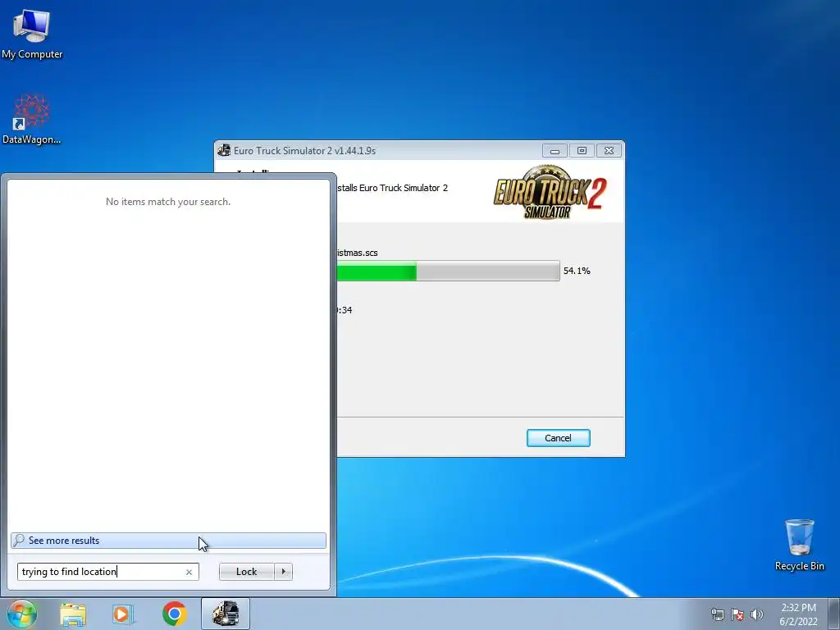Launch Windows Media Player from taskbar
The height and width of the screenshot is (630, 840).
pyautogui.click(x=123, y=614)
